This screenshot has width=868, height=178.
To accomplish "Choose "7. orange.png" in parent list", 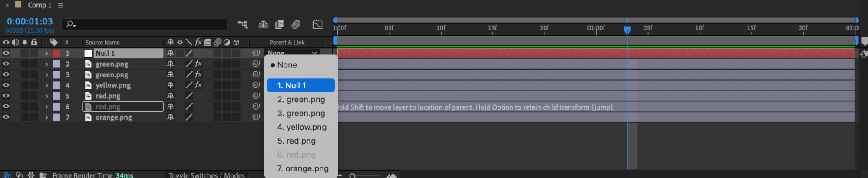I will tap(303, 168).
